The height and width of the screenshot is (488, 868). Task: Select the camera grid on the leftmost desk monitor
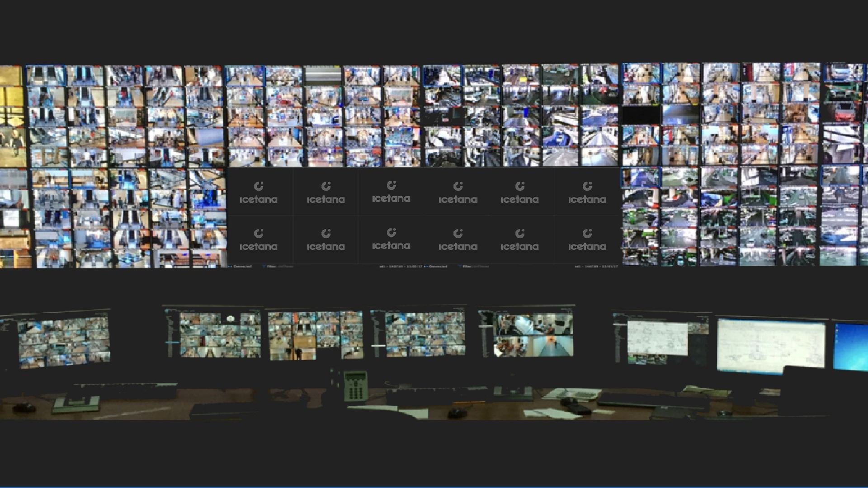[x=64, y=341]
